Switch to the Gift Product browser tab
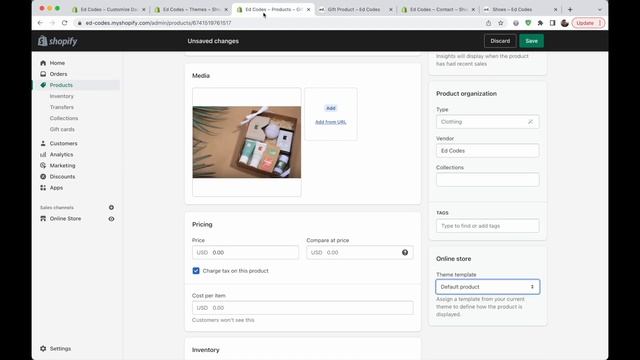 (356, 9)
